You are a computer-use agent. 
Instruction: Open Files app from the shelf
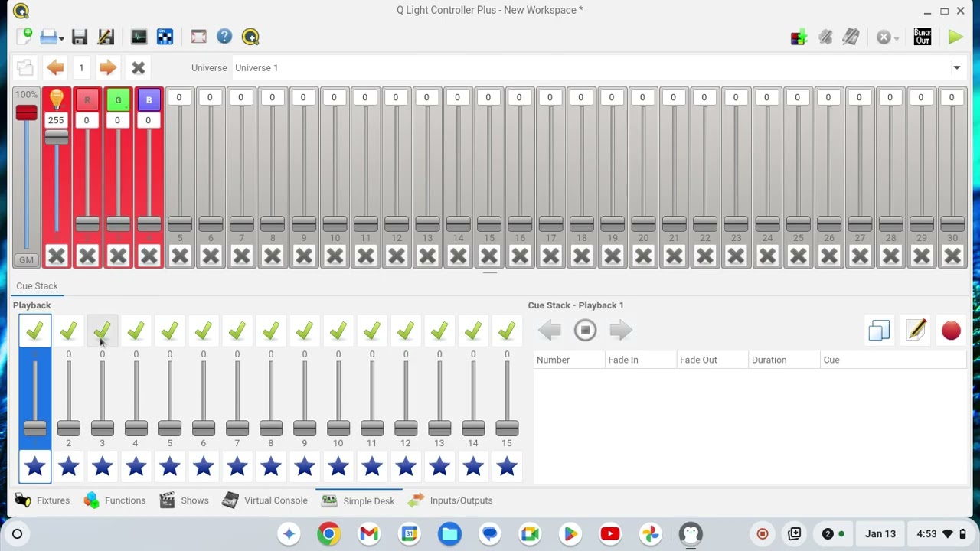click(449, 533)
